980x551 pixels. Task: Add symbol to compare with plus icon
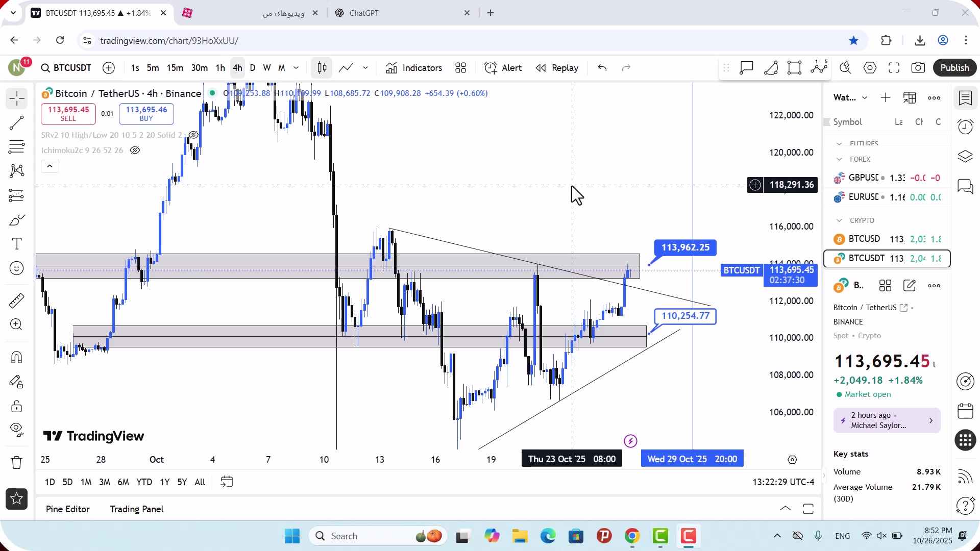109,68
